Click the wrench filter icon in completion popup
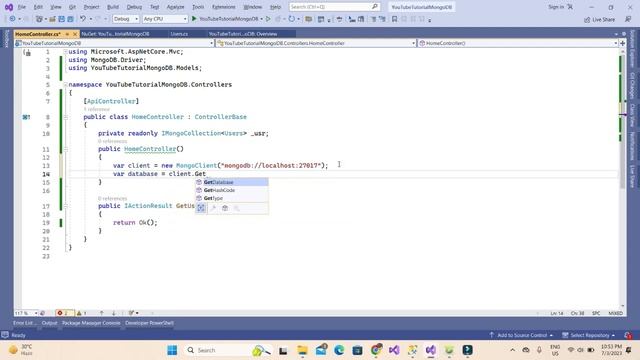 tap(213, 208)
